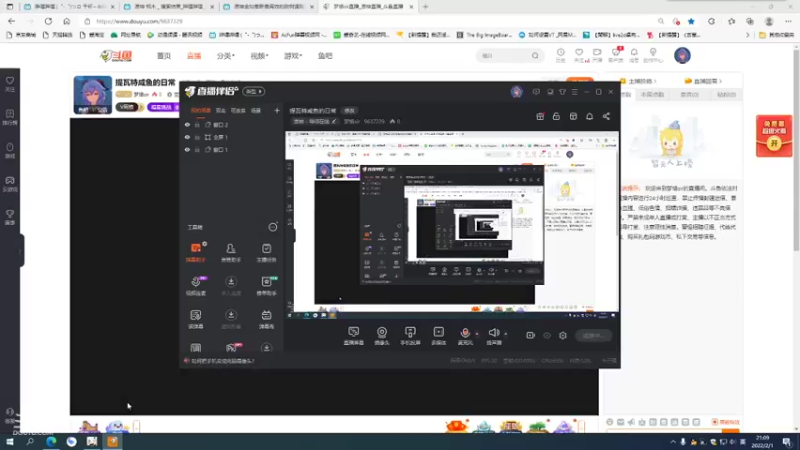Add a phone screen-cast source (手机投屏) from the bottom bar
Viewport: 800px width, 450px height.
[x=410, y=336]
